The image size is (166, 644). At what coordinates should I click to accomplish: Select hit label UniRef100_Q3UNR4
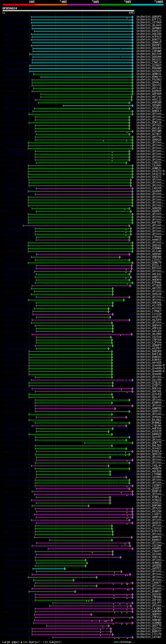point(149,248)
